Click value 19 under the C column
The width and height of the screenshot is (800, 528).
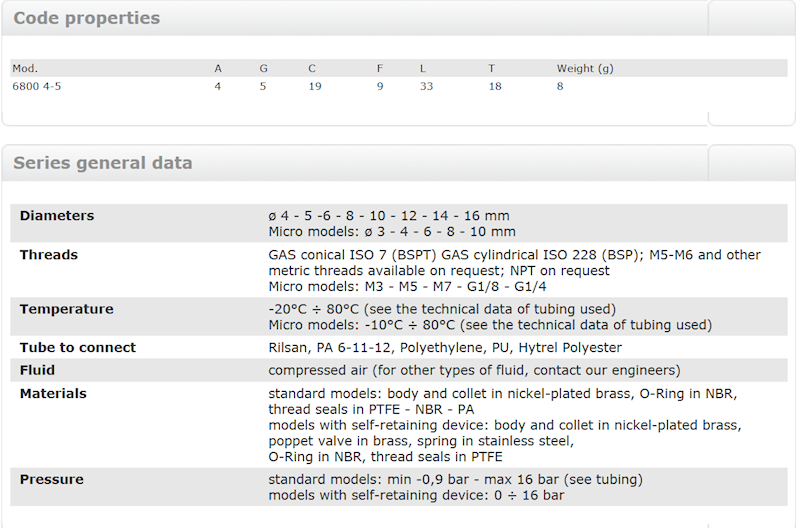click(315, 86)
